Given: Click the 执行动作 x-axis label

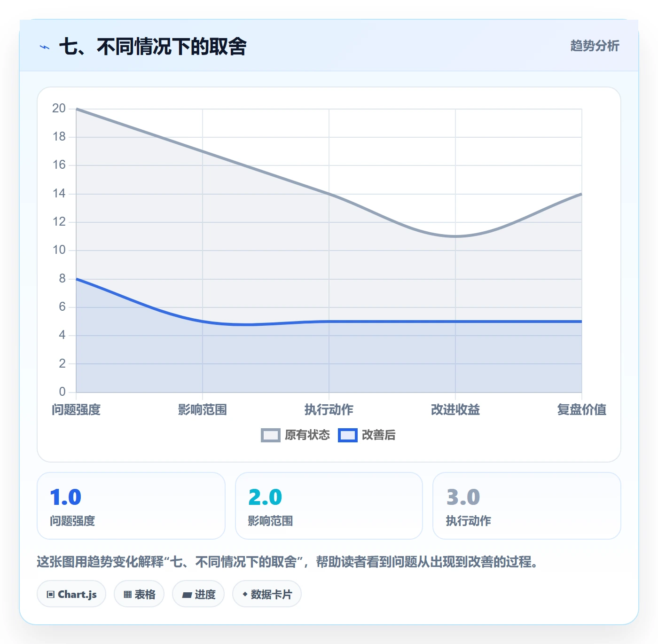Looking at the screenshot, I should [329, 410].
